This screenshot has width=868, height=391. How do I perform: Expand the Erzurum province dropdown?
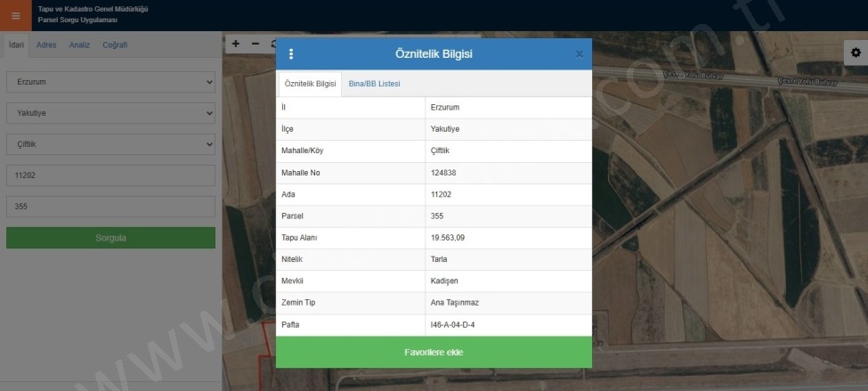click(110, 82)
